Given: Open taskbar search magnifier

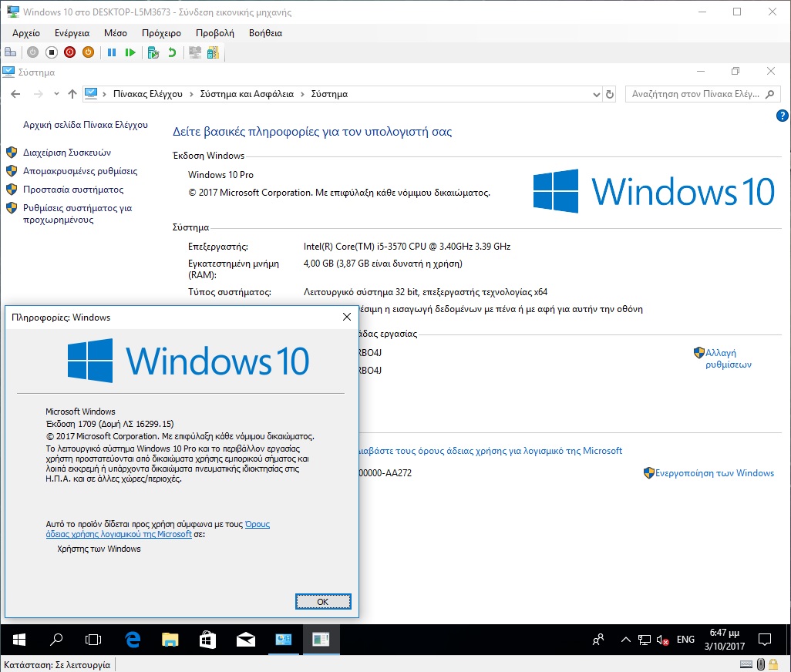Looking at the screenshot, I should 56,640.
